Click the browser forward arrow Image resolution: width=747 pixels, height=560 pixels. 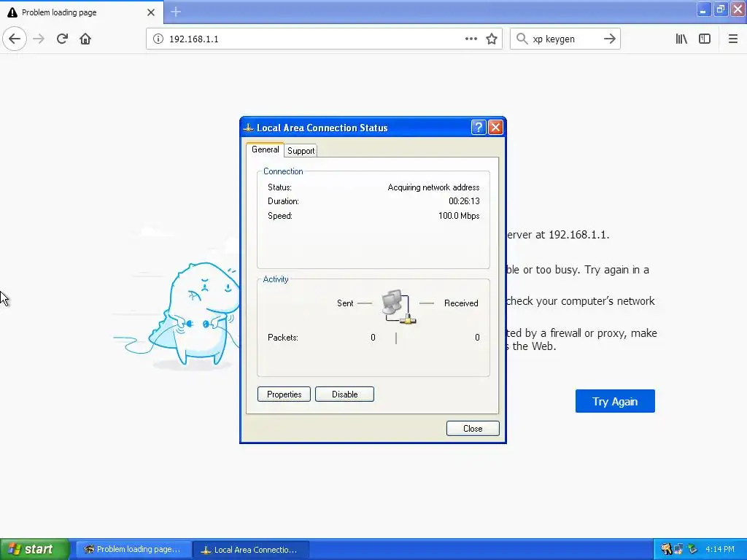pos(39,39)
